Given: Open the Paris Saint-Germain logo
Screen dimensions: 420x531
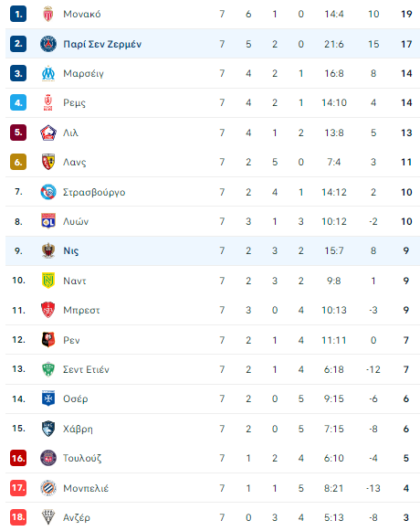Looking at the screenshot, I should (x=48, y=44).
